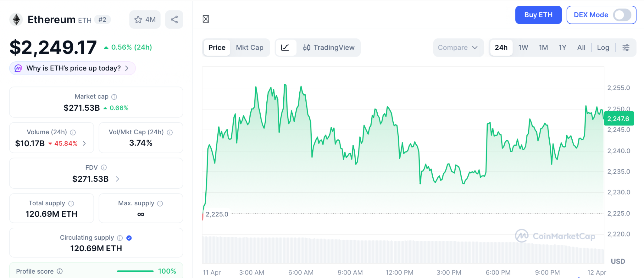644x278 pixels.
Task: Click the star watchlist icon
Action: point(138,19)
